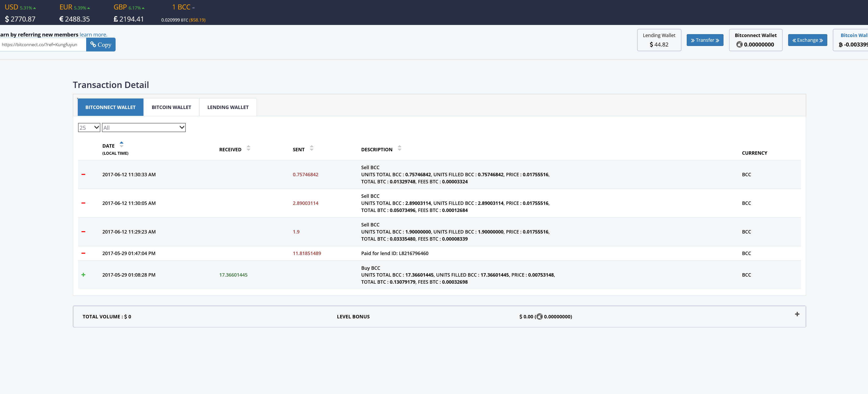Click the Transaction Detail heading

click(111, 85)
